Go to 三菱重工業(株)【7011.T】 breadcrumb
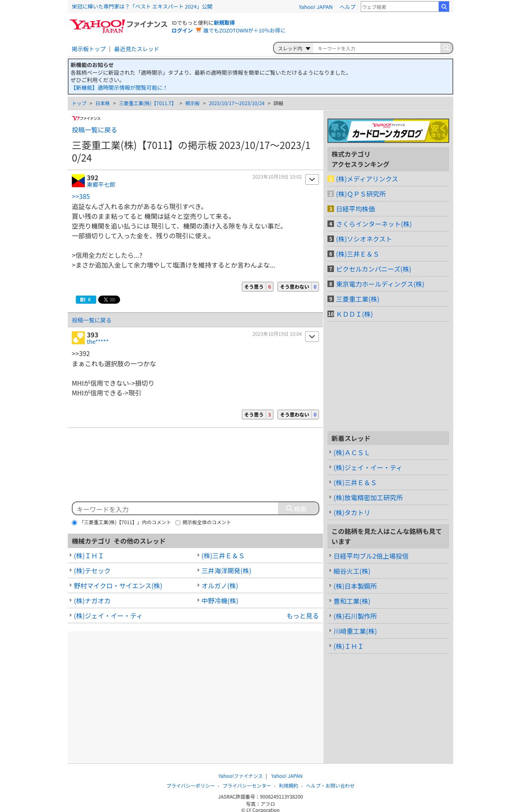This screenshot has width=521, height=812. click(x=147, y=104)
